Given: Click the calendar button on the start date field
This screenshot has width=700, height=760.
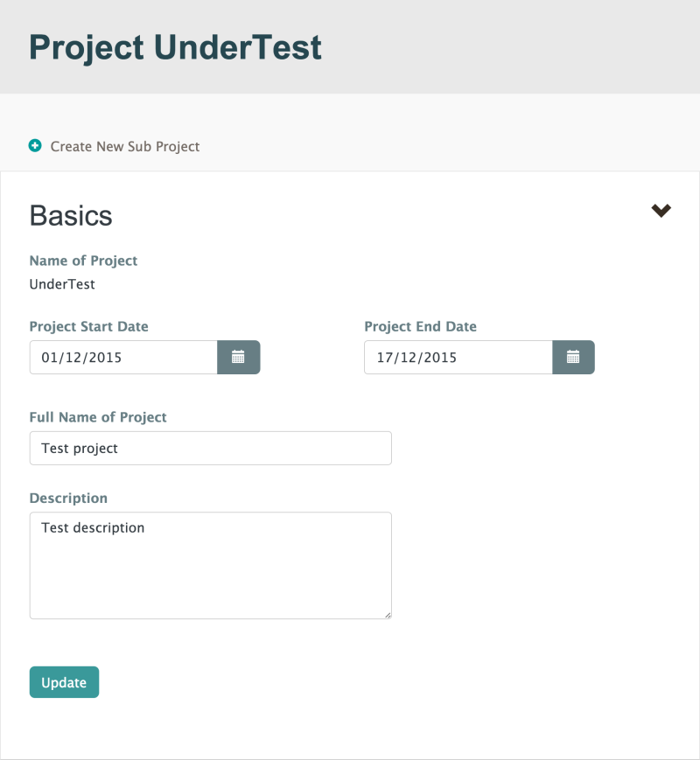Looking at the screenshot, I should tap(238, 357).
